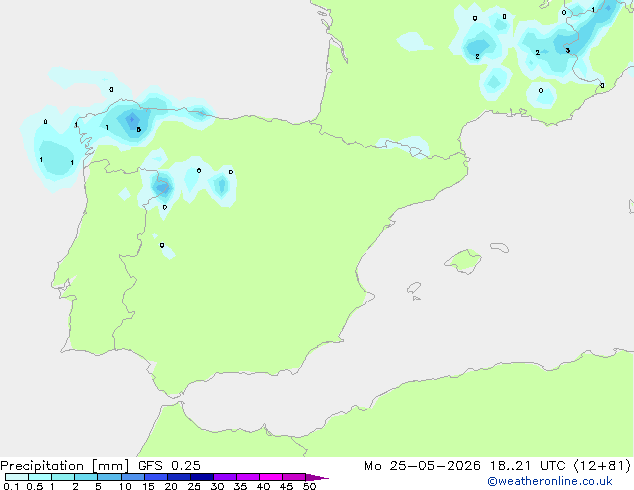Image resolution: width=634 pixels, height=490 pixels.
Task: Click the 'Mo 25-05-2026' date text
Action: point(422,466)
